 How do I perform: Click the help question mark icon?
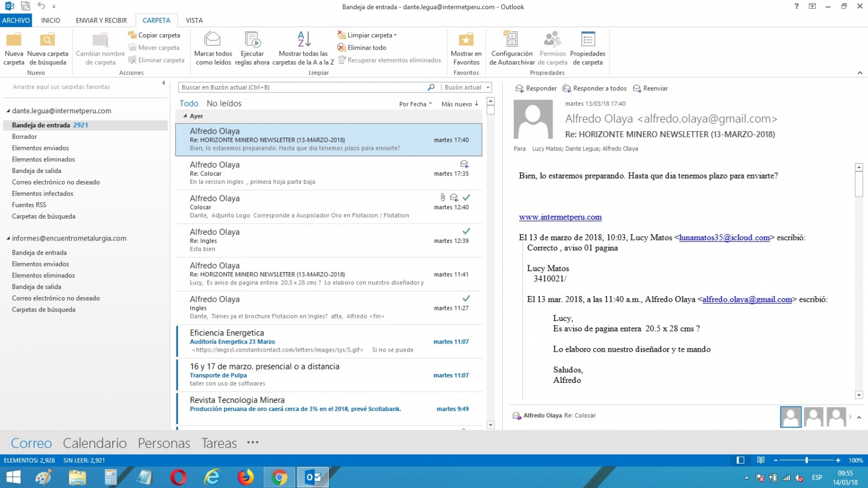[796, 6]
